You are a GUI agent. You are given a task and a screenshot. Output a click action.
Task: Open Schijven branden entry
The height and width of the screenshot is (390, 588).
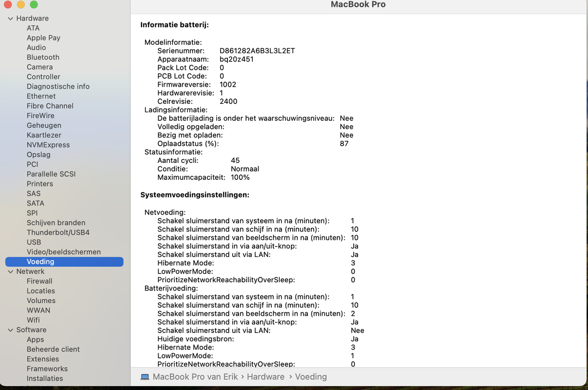click(56, 223)
